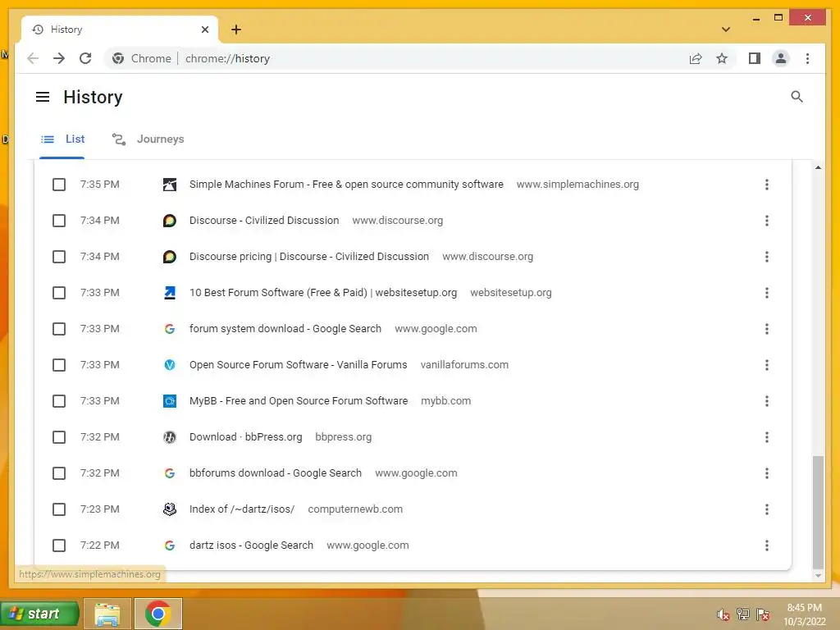Open actions menu for forum system download search
The width and height of the screenshot is (840, 630).
[767, 329]
